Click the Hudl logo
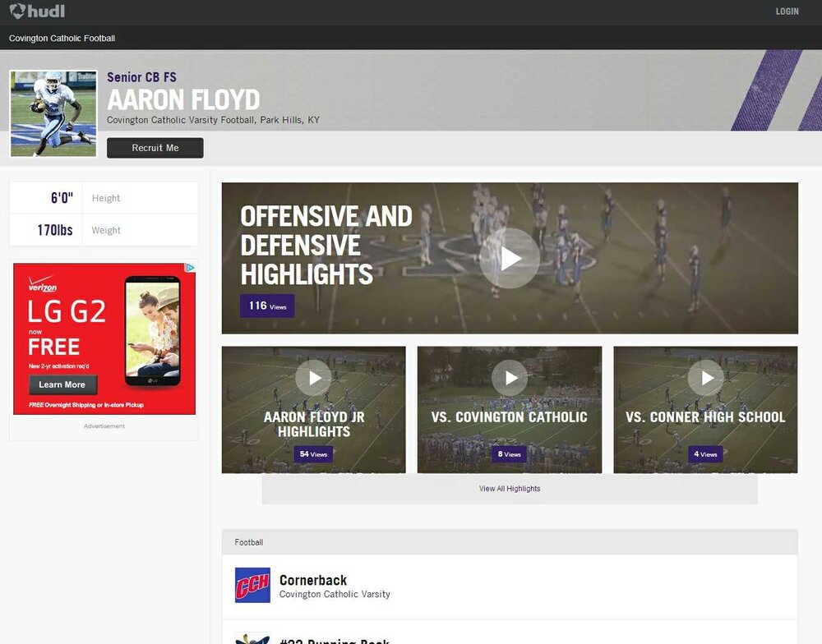Viewport: 822px width, 644px height. point(37,11)
